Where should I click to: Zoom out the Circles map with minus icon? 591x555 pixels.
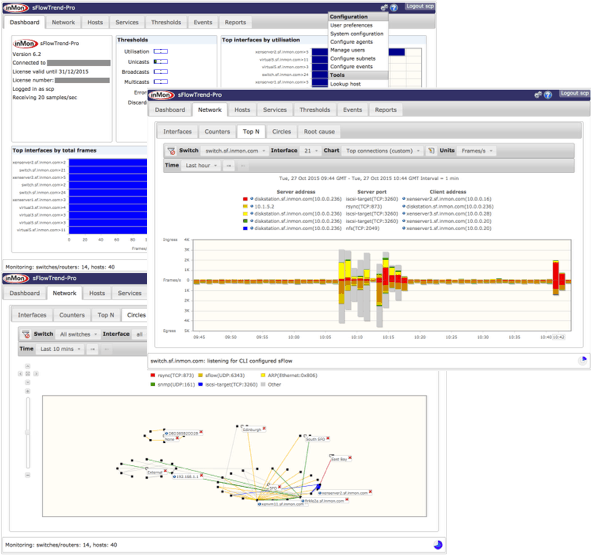(x=28, y=475)
